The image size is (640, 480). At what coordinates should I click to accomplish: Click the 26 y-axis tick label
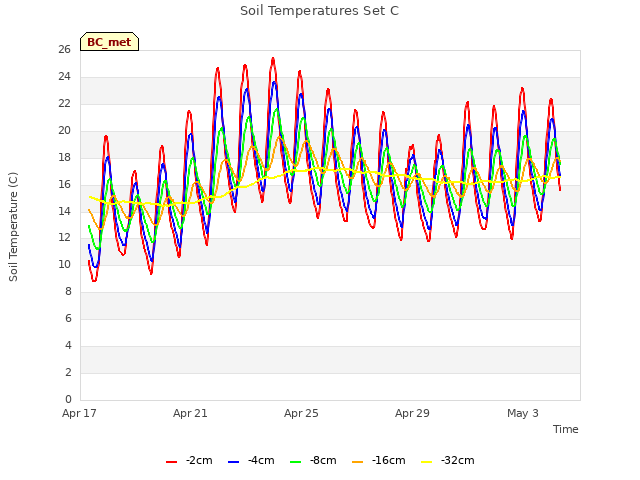[64, 49]
